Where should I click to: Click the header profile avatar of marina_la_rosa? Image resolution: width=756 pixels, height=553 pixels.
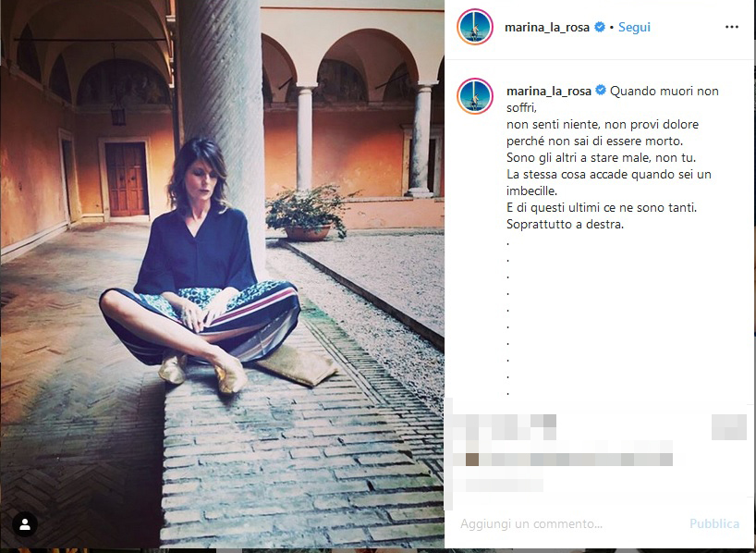(475, 27)
